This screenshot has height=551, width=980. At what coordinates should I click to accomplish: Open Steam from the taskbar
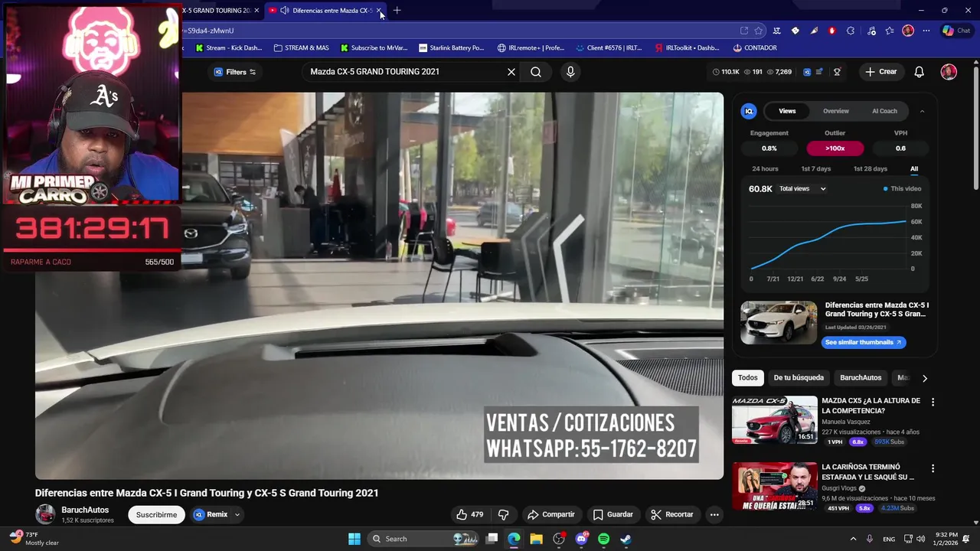(626, 539)
